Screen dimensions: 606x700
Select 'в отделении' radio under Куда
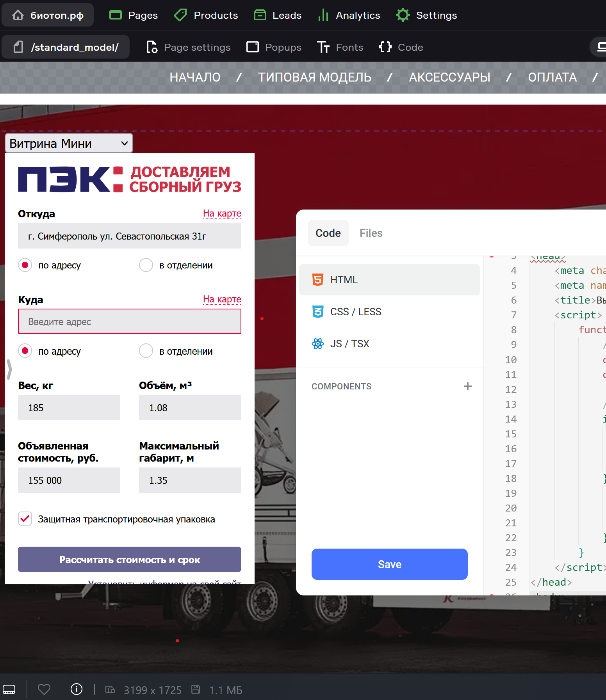tap(146, 351)
